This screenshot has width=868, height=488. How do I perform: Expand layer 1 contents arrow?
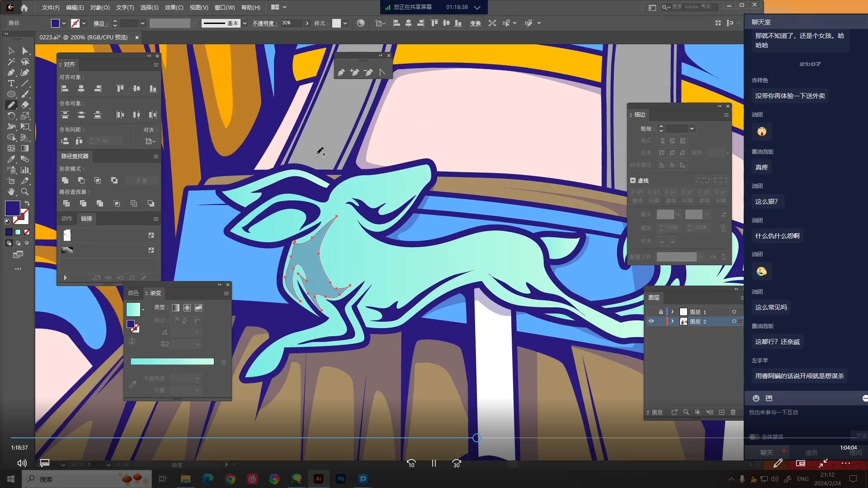point(672,312)
